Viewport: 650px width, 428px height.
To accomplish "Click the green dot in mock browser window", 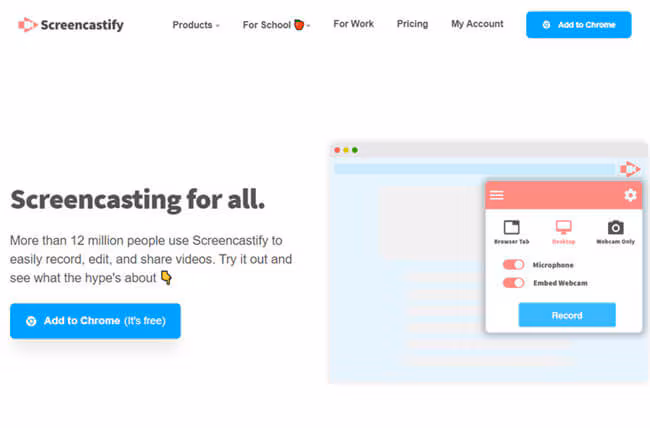I will click(355, 150).
